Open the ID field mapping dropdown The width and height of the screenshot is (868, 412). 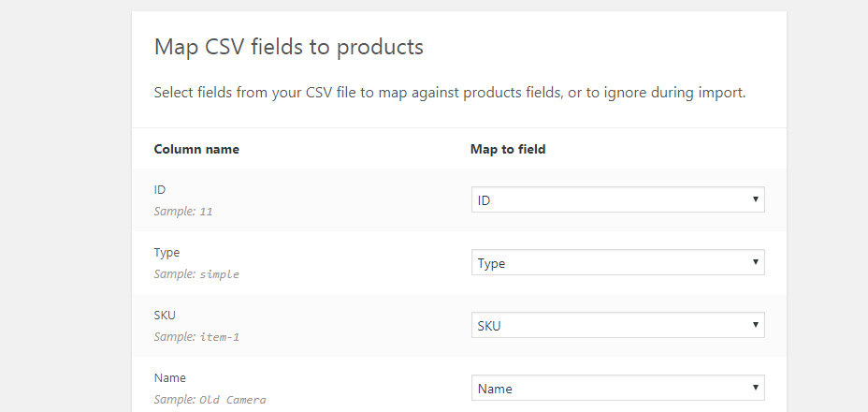point(617,200)
